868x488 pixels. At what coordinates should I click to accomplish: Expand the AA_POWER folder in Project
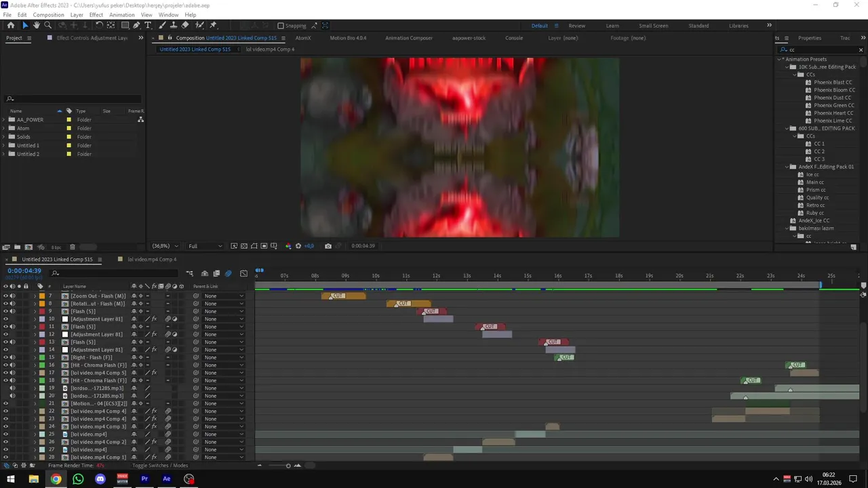[x=4, y=120]
